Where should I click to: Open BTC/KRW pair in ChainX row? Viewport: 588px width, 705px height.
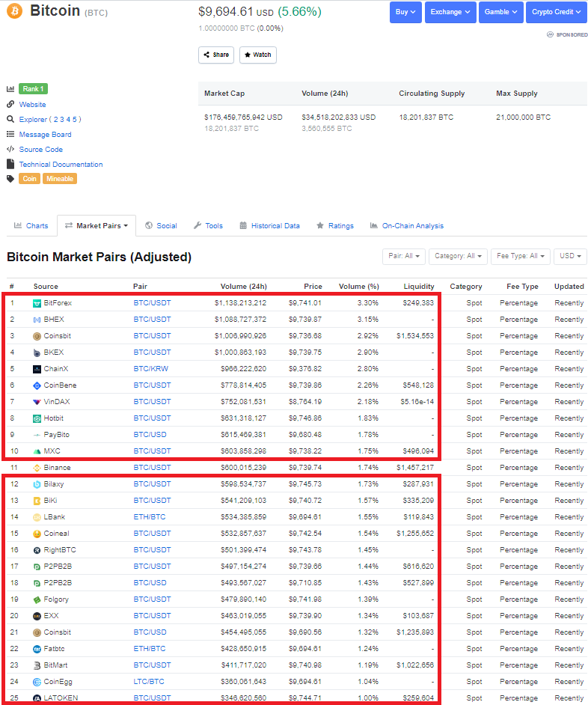[151, 369]
